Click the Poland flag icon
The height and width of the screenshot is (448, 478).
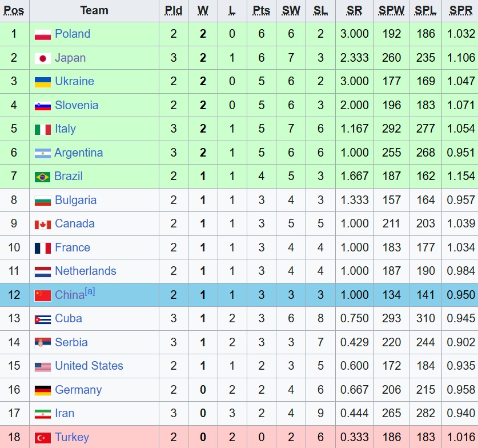tap(43, 34)
